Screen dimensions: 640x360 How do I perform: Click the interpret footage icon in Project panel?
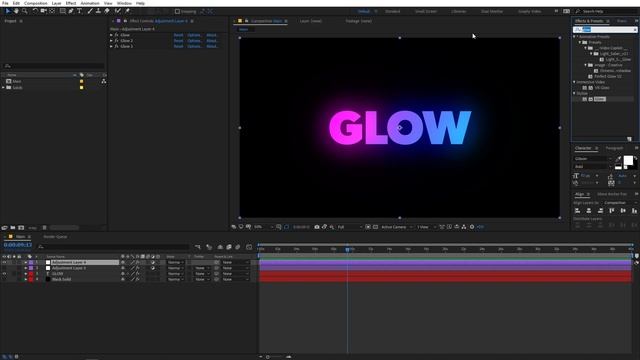pos(4,228)
